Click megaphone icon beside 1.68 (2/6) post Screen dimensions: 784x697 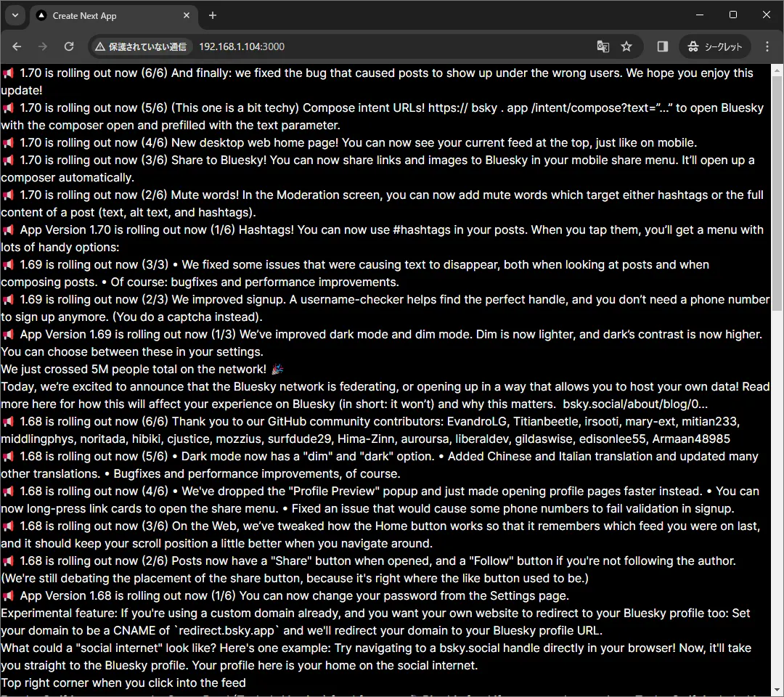pyautogui.click(x=8, y=561)
